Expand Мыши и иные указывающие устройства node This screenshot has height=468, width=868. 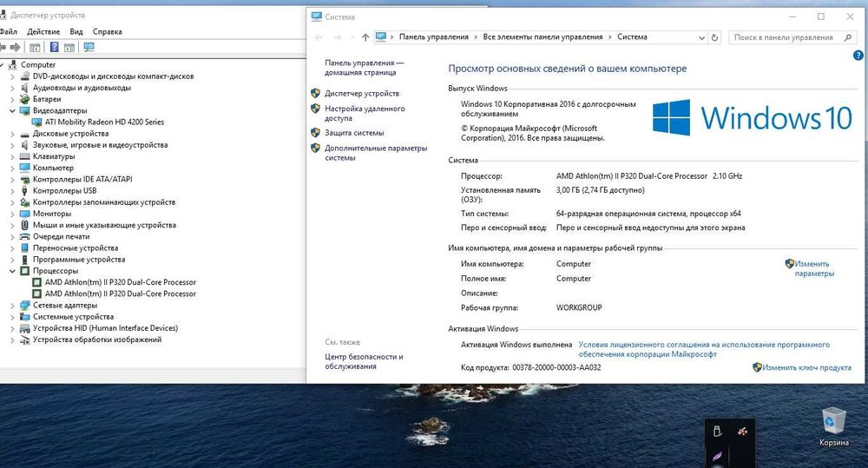12,225
